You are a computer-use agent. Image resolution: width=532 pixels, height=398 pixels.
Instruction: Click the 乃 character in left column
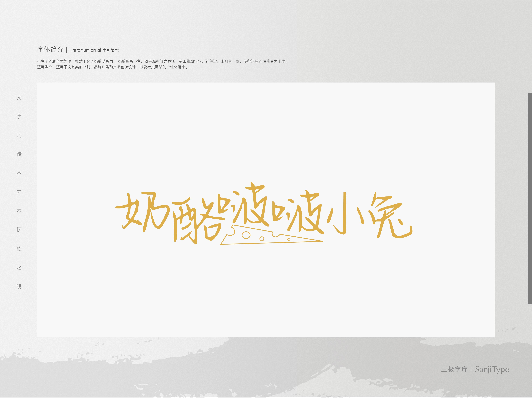19,135
